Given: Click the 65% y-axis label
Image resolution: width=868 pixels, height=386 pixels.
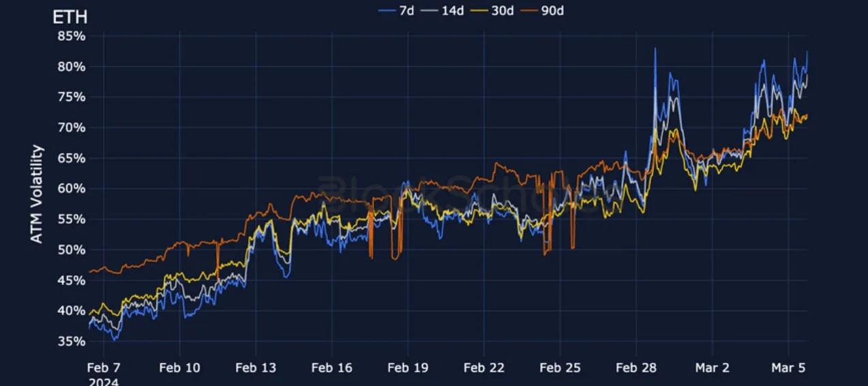Looking at the screenshot, I should (71, 158).
